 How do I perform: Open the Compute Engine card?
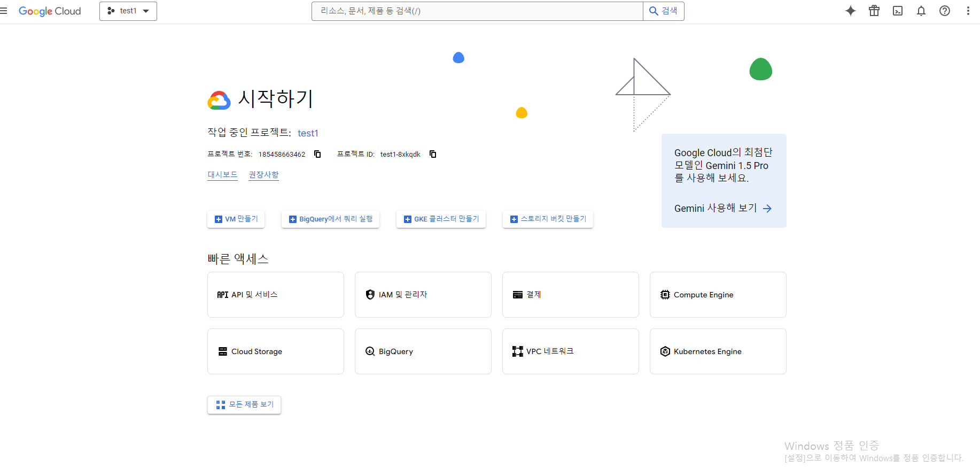[x=718, y=295]
